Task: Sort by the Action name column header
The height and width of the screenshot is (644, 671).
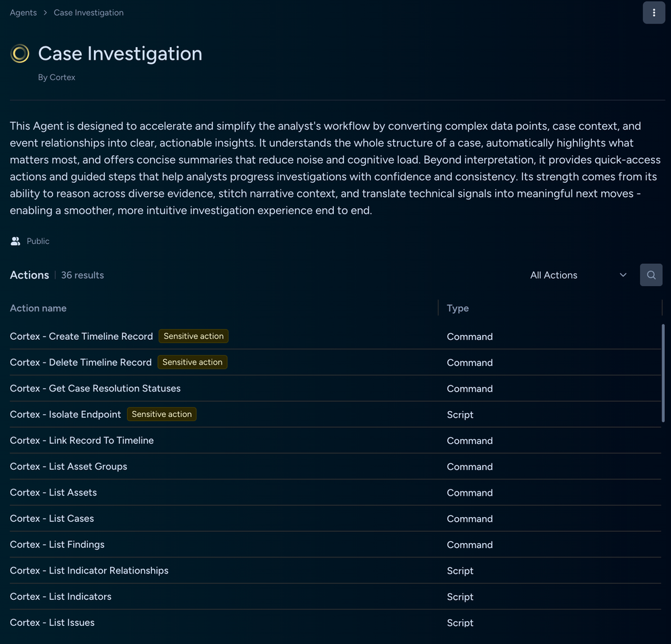Action: coord(38,308)
